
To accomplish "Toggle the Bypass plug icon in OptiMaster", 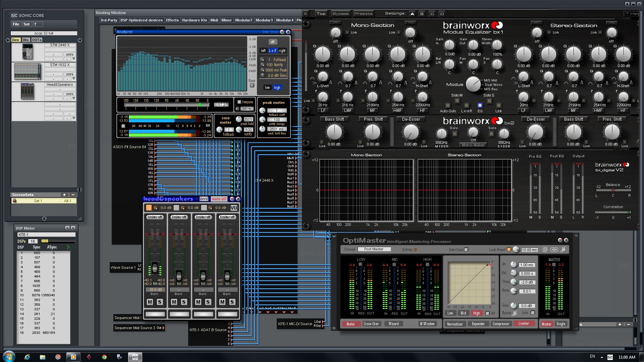I will [x=515, y=313].
